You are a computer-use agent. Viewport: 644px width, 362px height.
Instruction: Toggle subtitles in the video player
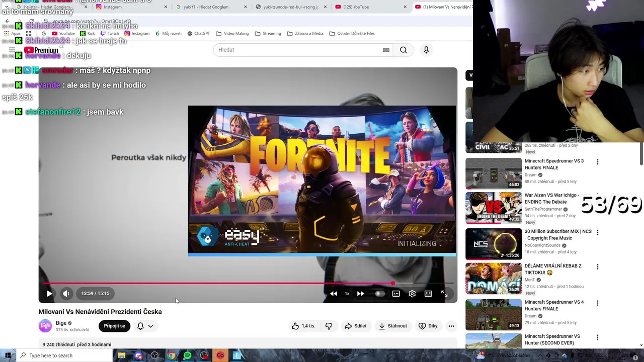point(396,294)
